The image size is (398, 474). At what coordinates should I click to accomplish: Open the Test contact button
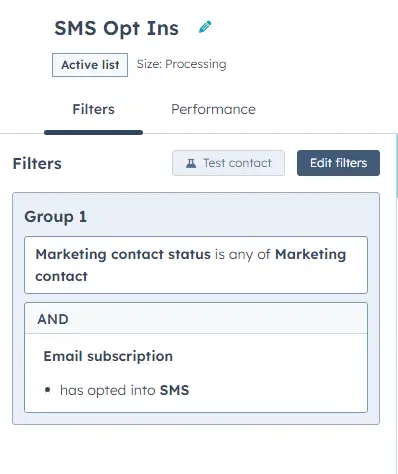[x=228, y=163]
